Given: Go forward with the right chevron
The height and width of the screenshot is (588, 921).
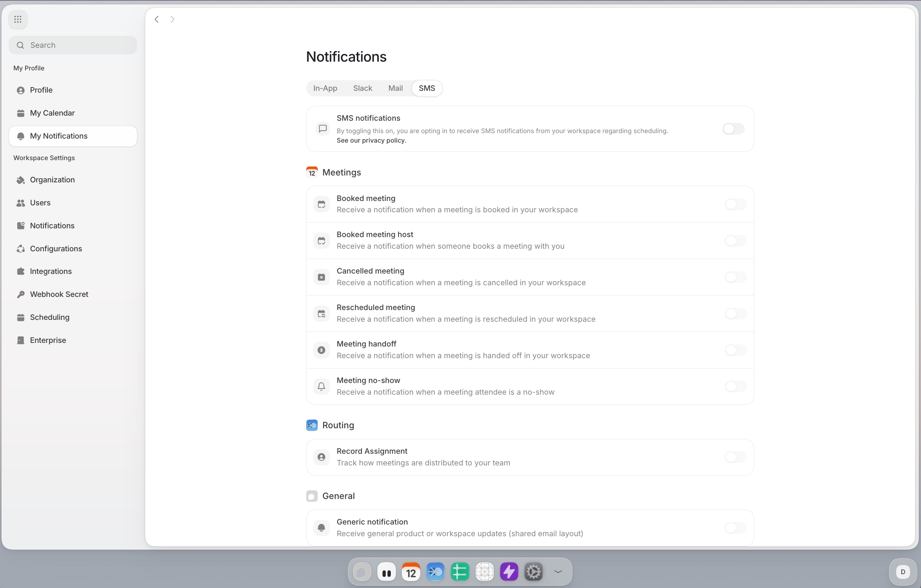Looking at the screenshot, I should point(173,19).
